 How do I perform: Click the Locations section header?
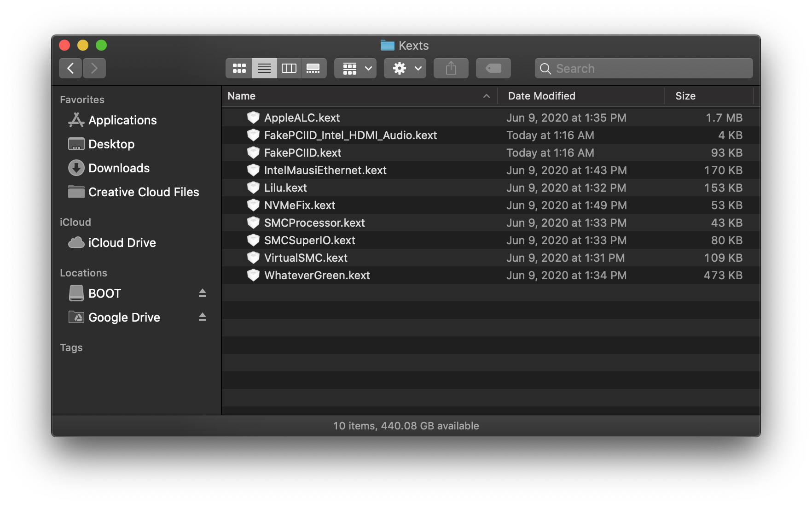coord(83,273)
